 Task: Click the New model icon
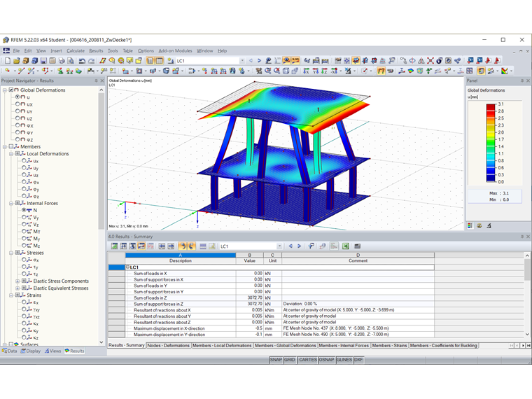click(8, 61)
